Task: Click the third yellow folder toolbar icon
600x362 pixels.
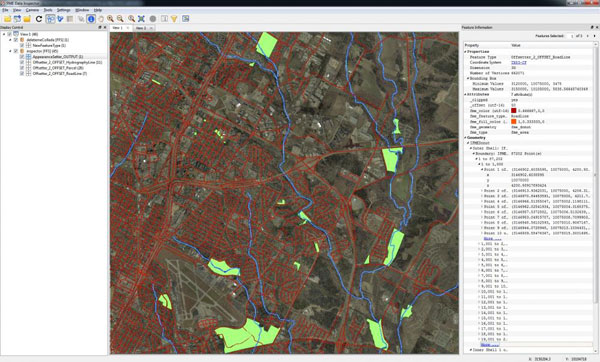Action: coord(27,19)
